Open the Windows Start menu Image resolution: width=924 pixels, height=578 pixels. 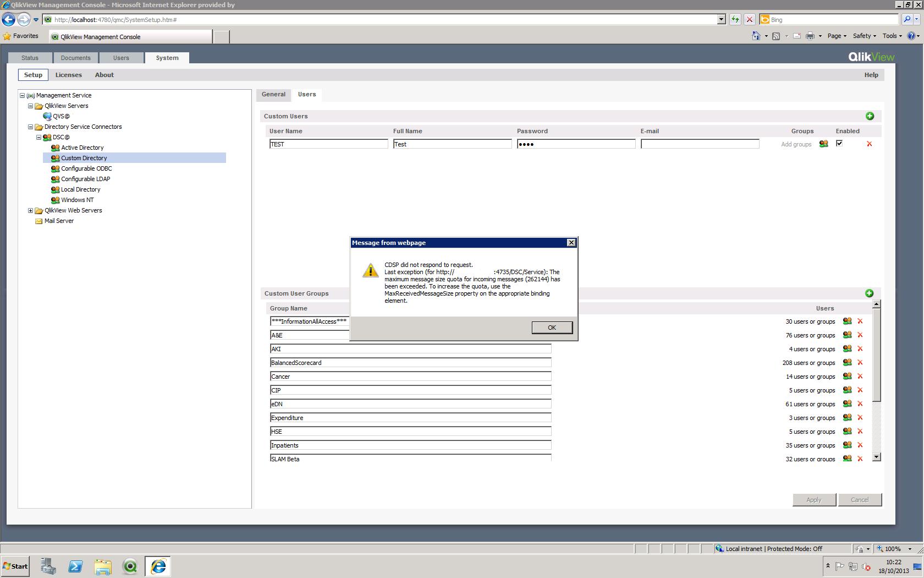point(15,566)
